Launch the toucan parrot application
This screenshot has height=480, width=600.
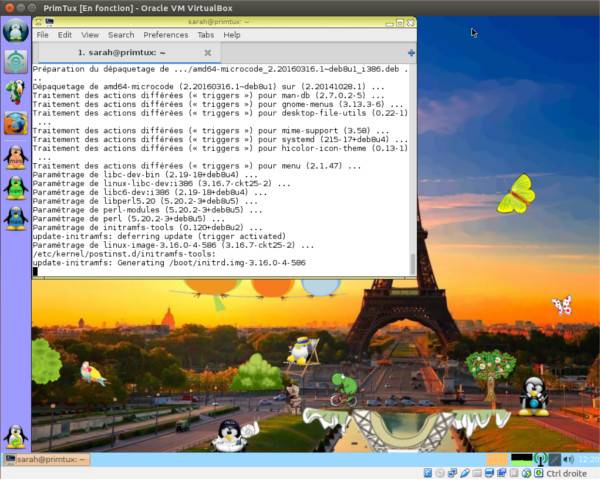(x=16, y=92)
